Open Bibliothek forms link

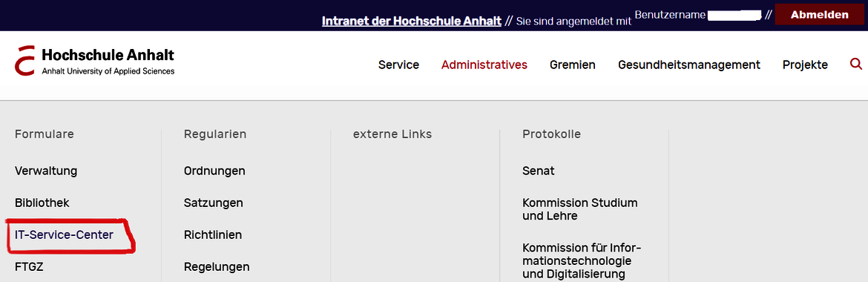point(42,203)
